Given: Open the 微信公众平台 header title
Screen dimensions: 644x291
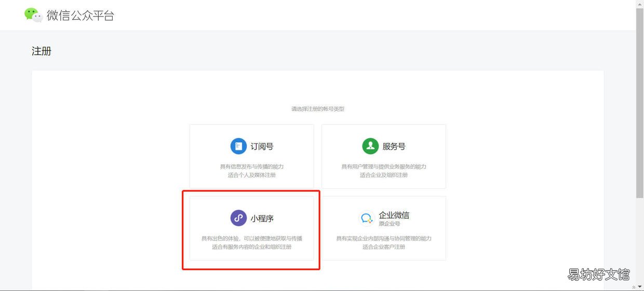Looking at the screenshot, I should [81, 16].
